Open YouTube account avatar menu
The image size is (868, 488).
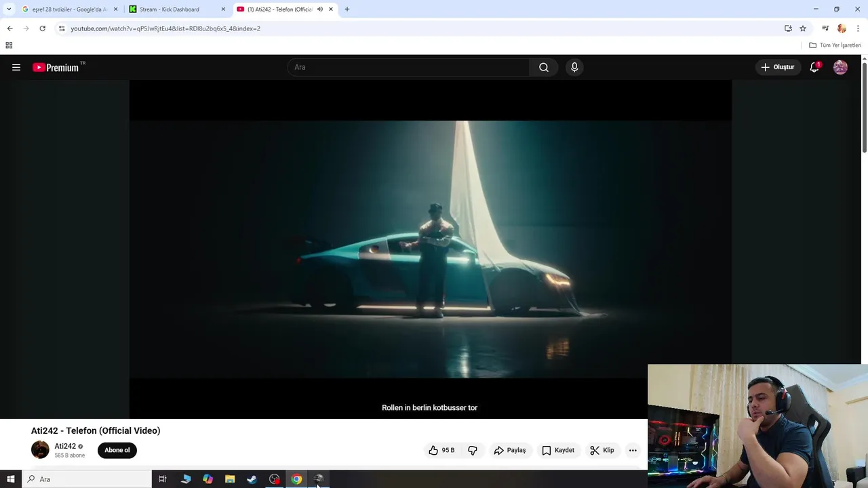click(840, 67)
